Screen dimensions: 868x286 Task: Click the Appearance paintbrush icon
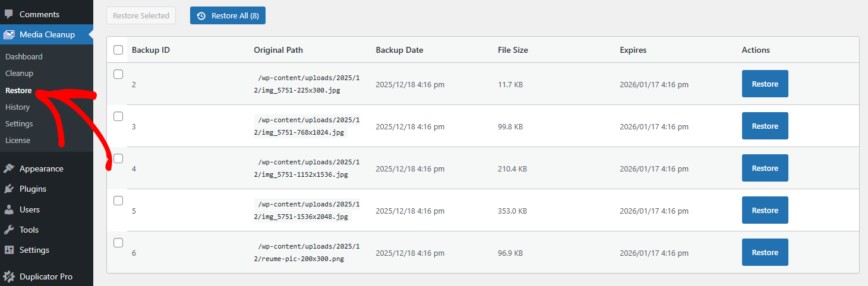[x=9, y=169]
